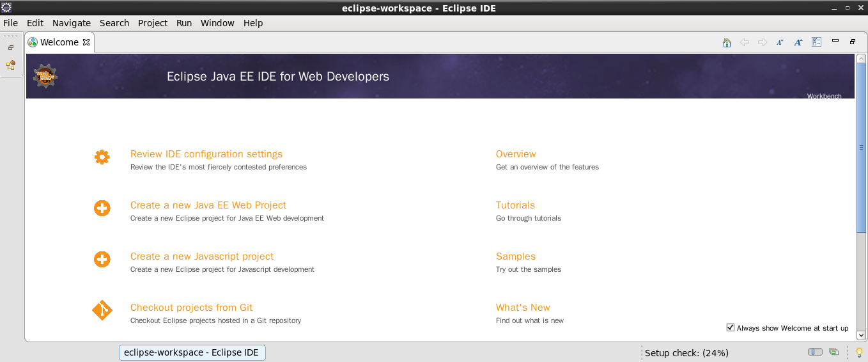Open the Edit menu
Image resolution: width=868 pixels, height=362 pixels.
(35, 23)
